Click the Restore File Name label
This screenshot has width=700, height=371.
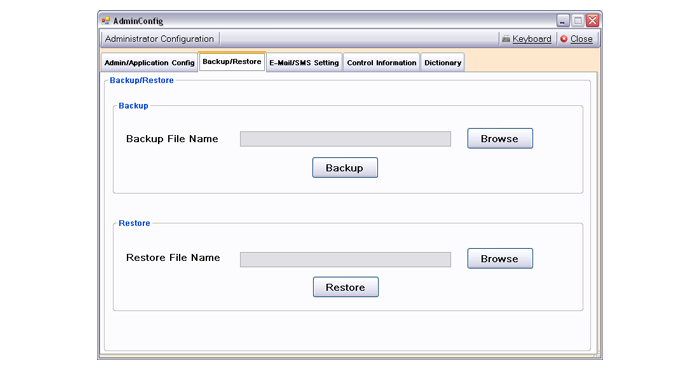tap(173, 258)
